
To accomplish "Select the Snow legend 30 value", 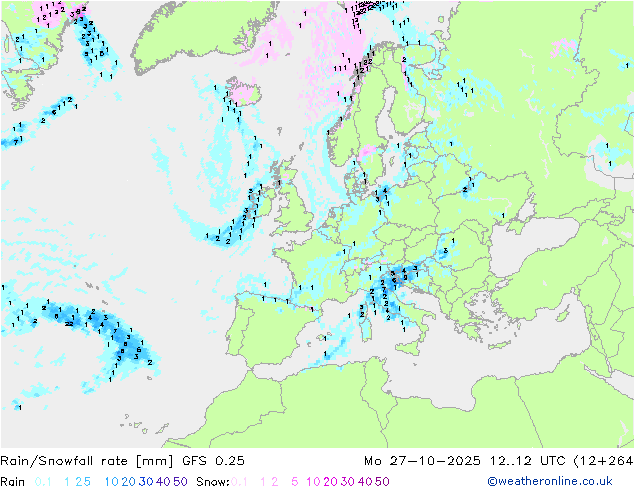I will pyautogui.click(x=348, y=482).
